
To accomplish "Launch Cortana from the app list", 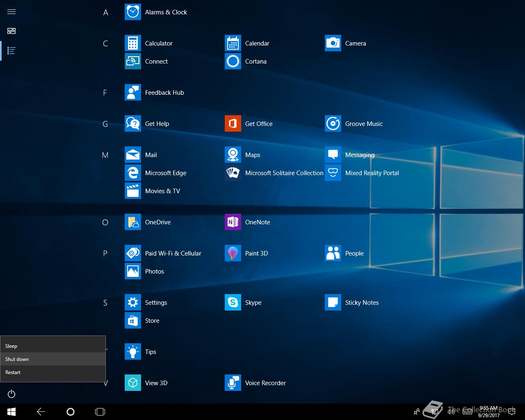I will [233, 61].
